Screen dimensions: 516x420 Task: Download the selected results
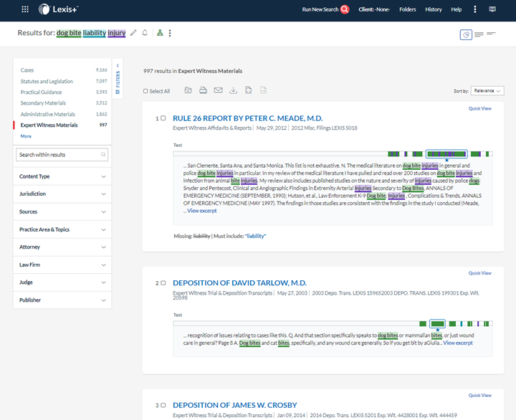tap(234, 90)
